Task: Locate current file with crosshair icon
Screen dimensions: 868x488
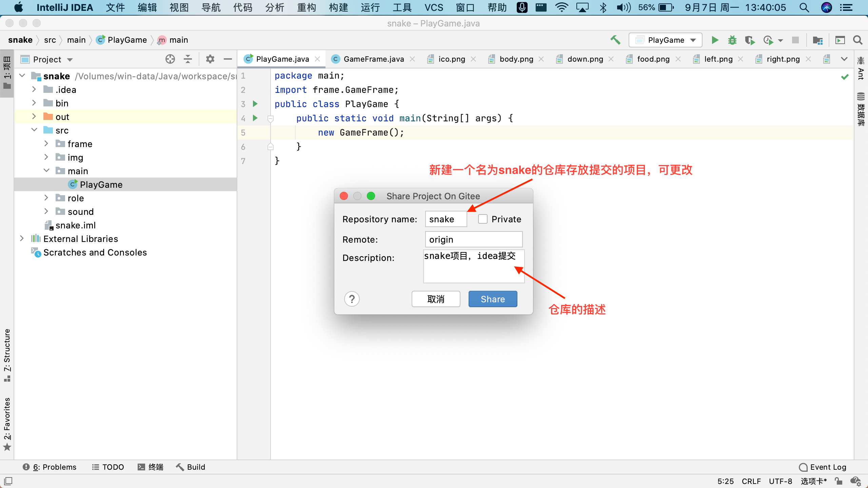Action: pyautogui.click(x=170, y=59)
